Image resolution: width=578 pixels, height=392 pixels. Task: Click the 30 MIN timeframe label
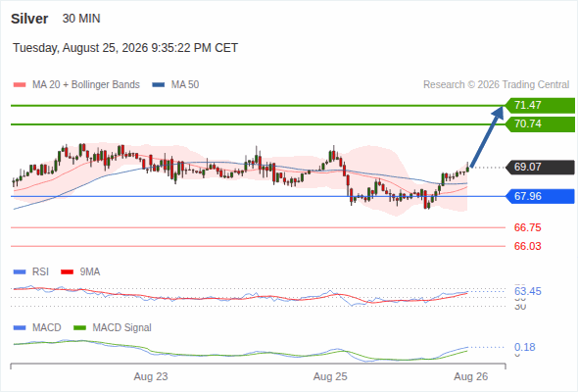pos(81,19)
